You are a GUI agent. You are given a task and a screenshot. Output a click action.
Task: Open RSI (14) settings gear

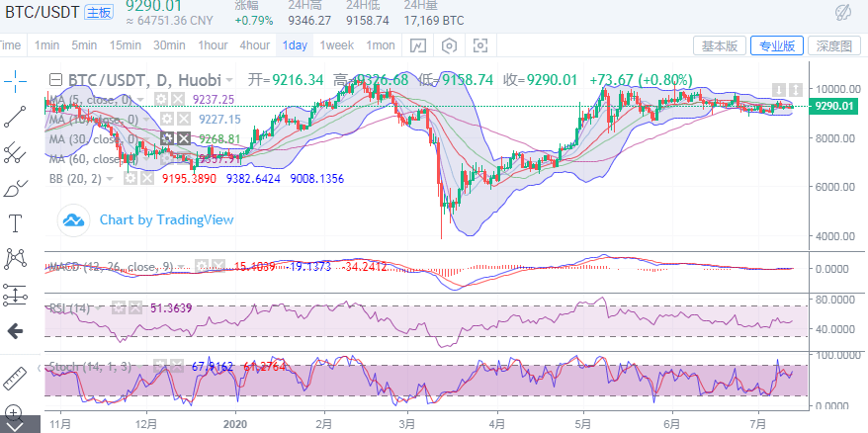[119, 307]
